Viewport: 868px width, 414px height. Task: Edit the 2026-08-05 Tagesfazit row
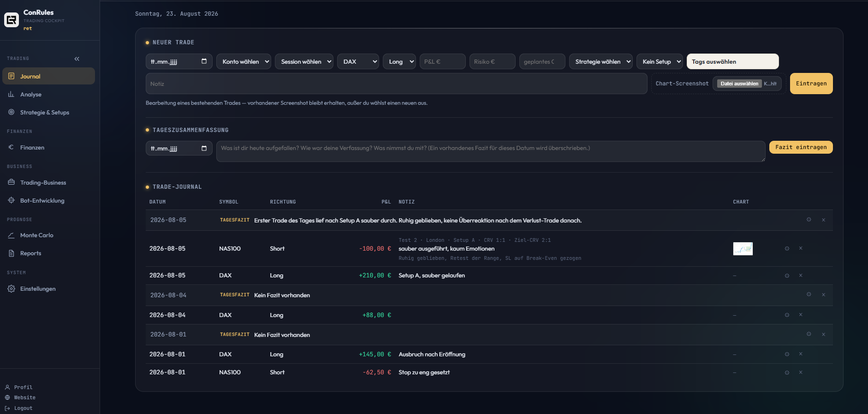tap(809, 220)
